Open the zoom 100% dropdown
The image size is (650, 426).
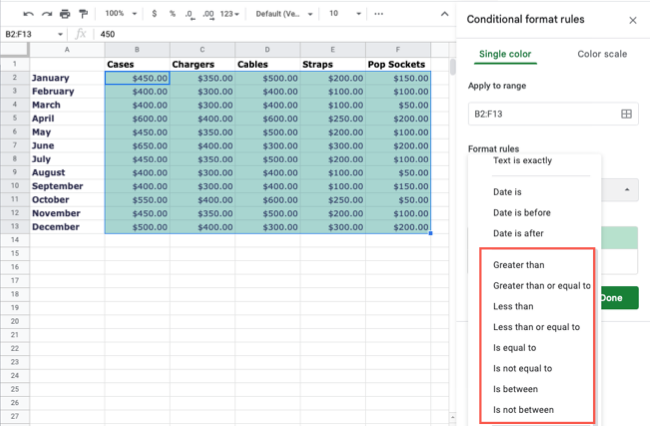[120, 14]
